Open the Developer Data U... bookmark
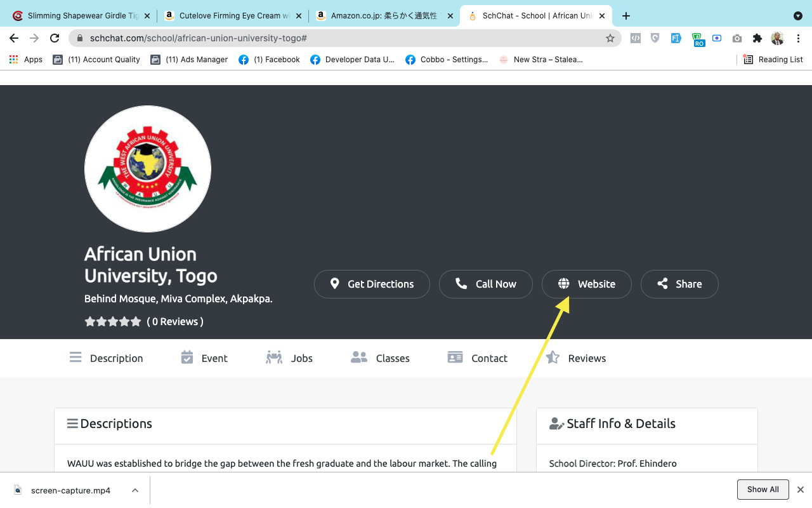 pos(352,60)
